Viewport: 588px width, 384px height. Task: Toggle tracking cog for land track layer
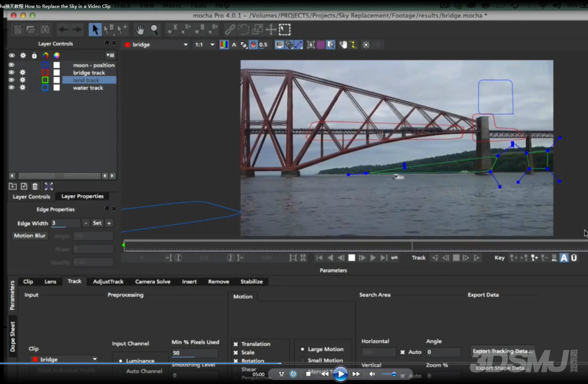23,80
